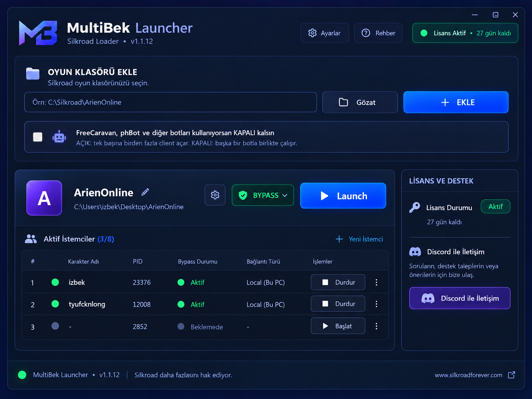Click the Bağlantı Türü column header

(x=263, y=262)
